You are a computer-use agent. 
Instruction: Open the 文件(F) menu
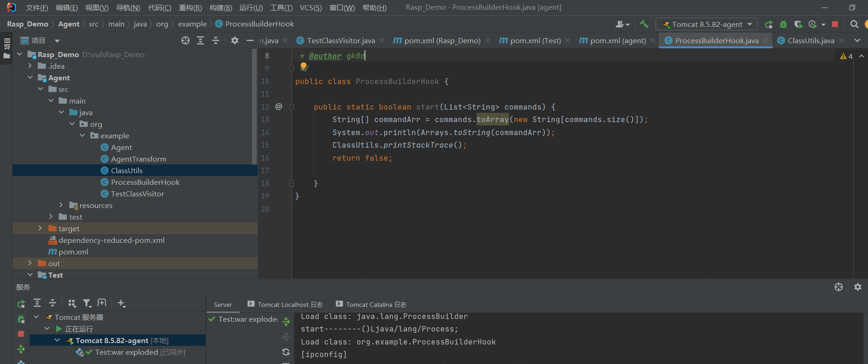point(37,7)
